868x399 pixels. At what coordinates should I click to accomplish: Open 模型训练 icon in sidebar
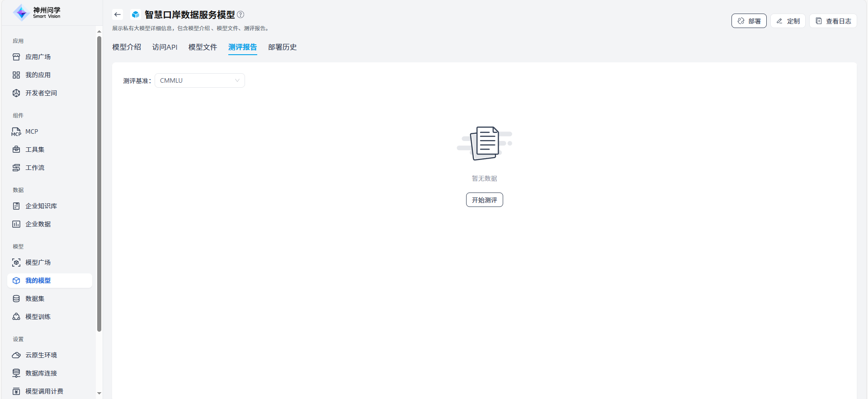[x=16, y=317]
